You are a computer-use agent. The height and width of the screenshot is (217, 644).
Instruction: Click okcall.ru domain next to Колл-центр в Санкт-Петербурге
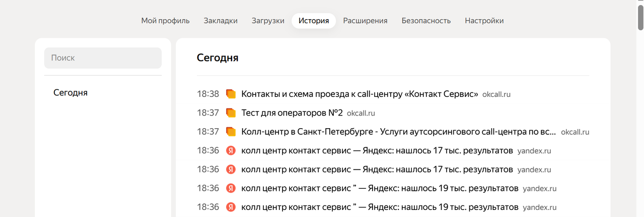point(575,132)
